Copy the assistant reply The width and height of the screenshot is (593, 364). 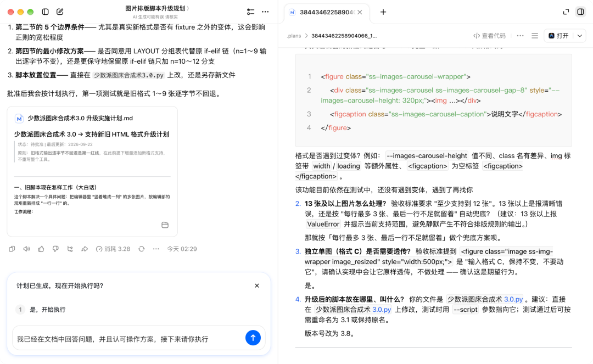click(x=12, y=249)
